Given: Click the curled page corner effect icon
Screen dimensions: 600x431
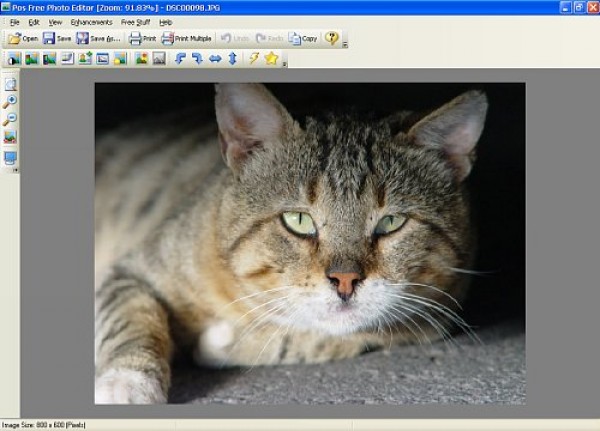Looking at the screenshot, I should click(x=67, y=59).
